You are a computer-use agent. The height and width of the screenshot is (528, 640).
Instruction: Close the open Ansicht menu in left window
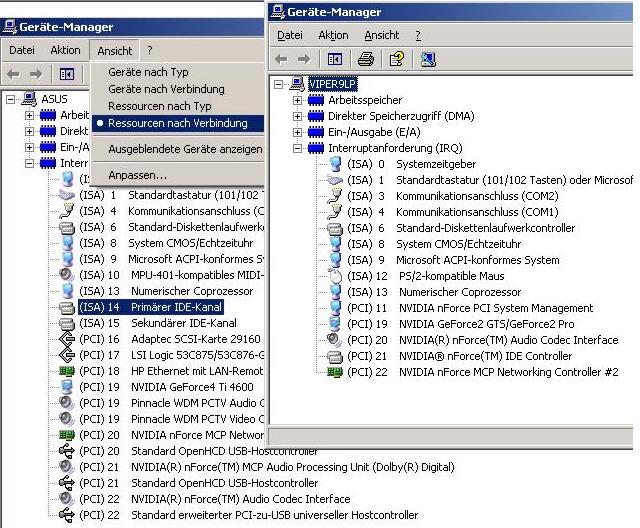click(x=115, y=51)
